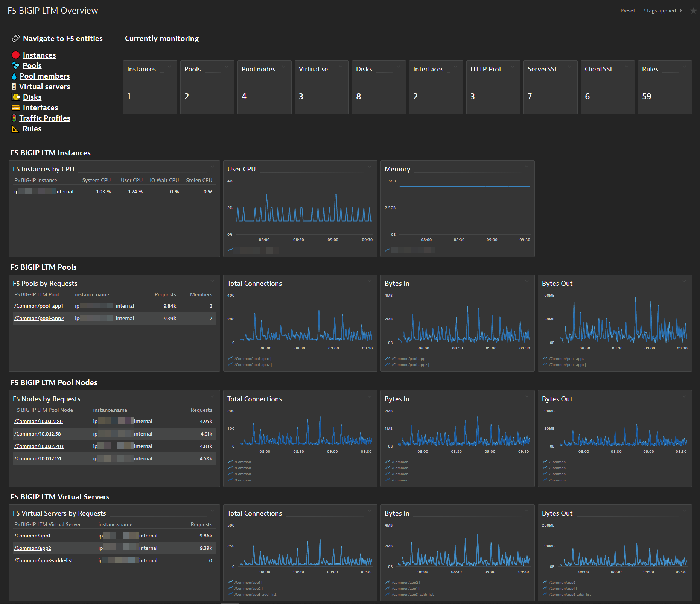Expand the Interfaces tile menu chevron
Image resolution: width=700 pixels, height=604 pixels.
coord(455,67)
